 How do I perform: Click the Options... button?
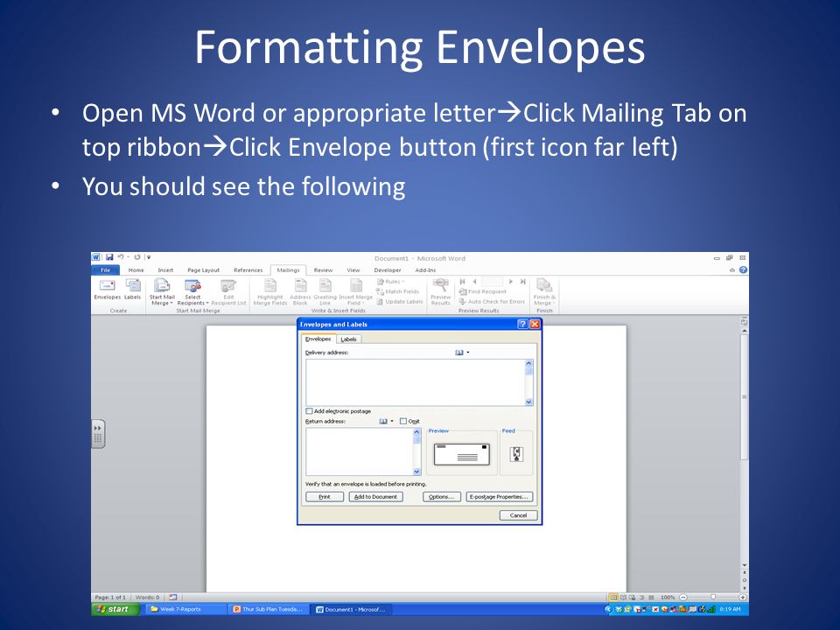tap(441, 497)
